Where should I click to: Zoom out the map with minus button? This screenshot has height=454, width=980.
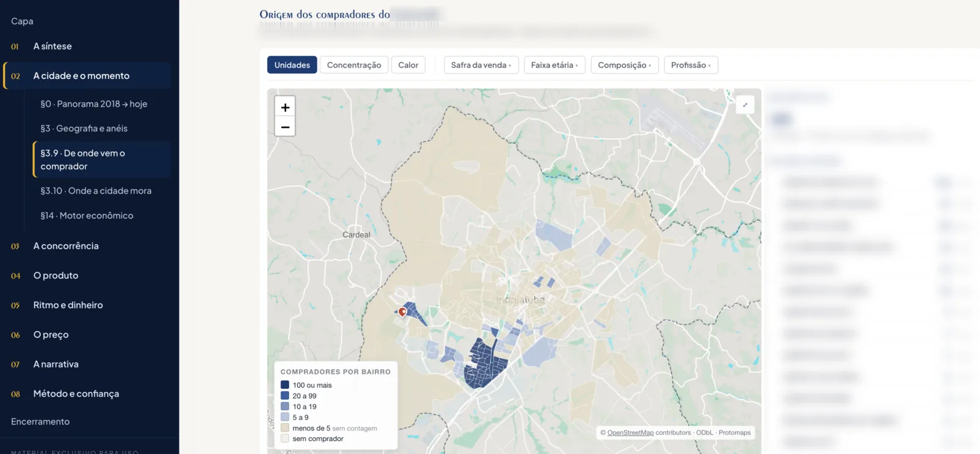285,127
